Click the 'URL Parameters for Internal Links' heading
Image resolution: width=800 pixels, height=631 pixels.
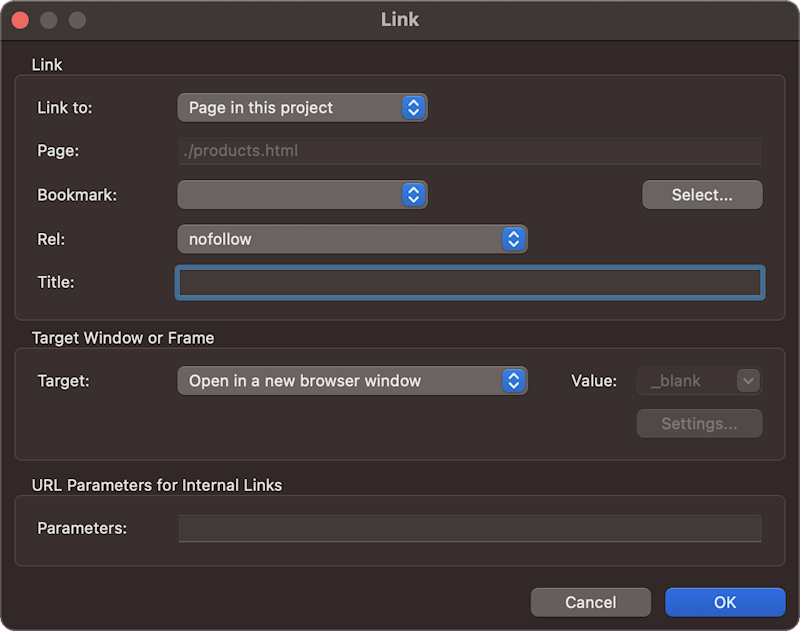coord(157,485)
